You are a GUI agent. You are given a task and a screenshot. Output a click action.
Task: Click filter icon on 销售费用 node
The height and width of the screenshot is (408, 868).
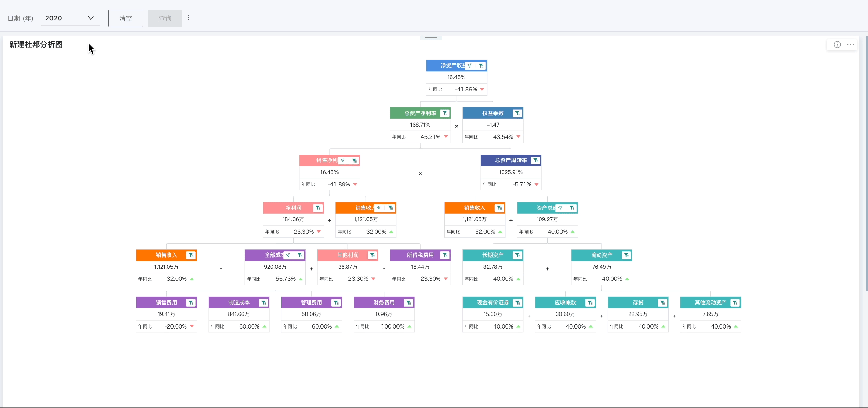pos(191,303)
